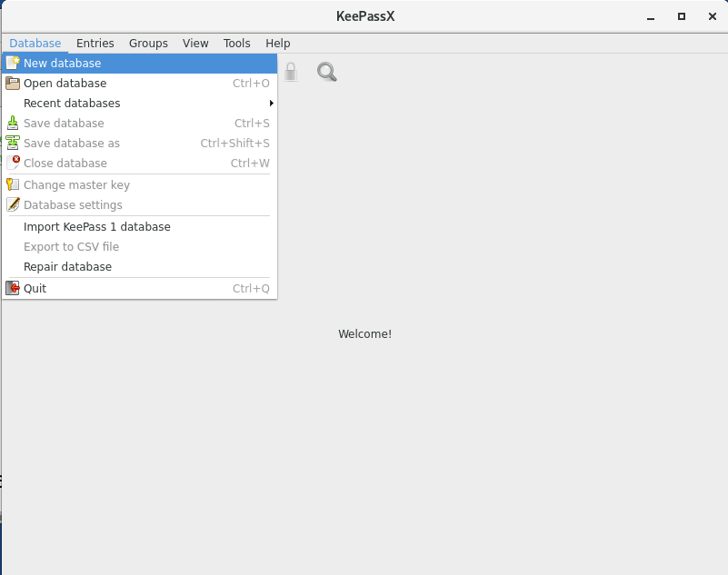Open the Help menu
This screenshot has width=728, height=575.
coord(278,44)
